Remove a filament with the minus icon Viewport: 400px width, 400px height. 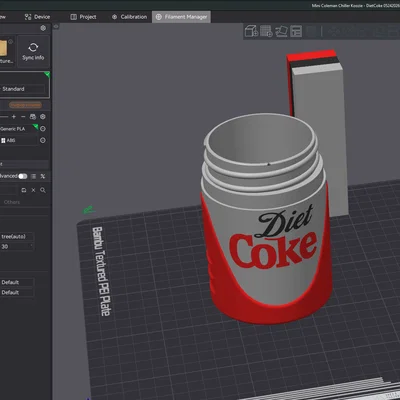click(23, 117)
